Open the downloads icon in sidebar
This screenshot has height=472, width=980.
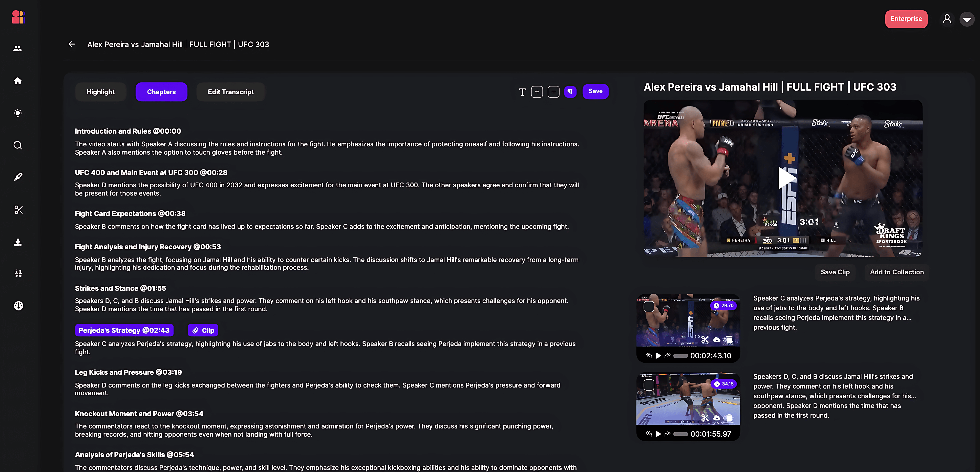pyautogui.click(x=17, y=242)
